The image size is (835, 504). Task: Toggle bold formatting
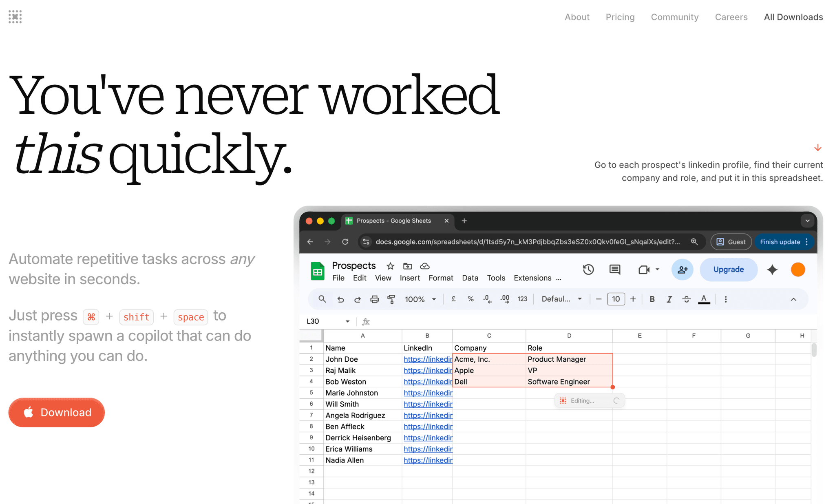[652, 299]
